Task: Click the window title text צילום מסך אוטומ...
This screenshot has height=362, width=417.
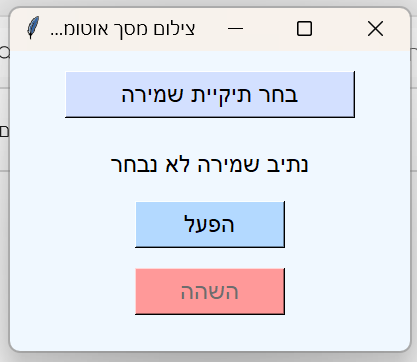Action: tap(122, 29)
